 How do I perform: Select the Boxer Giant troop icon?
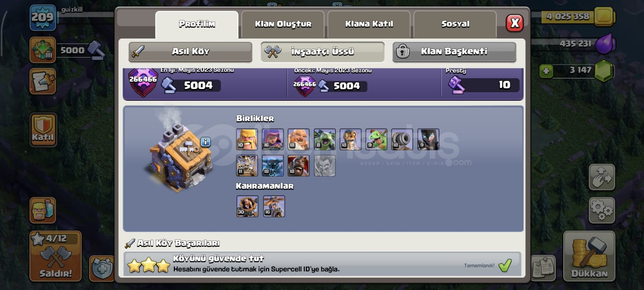[x=299, y=139]
